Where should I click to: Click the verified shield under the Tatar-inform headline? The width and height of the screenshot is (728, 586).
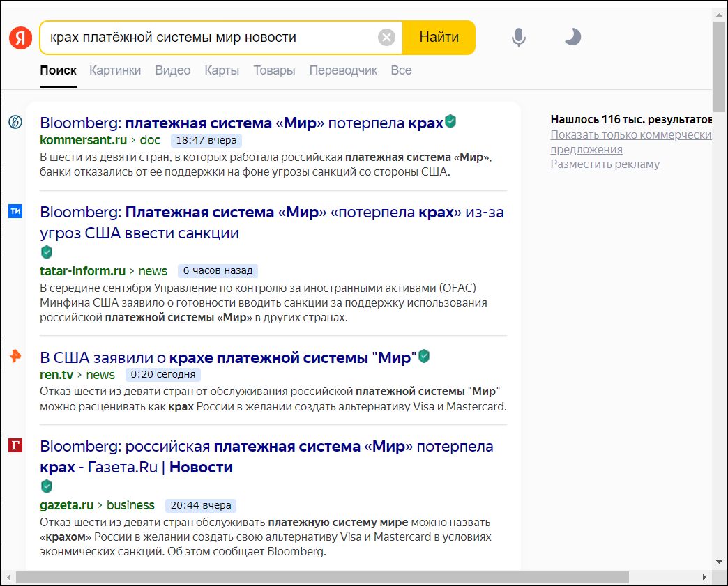click(x=47, y=252)
